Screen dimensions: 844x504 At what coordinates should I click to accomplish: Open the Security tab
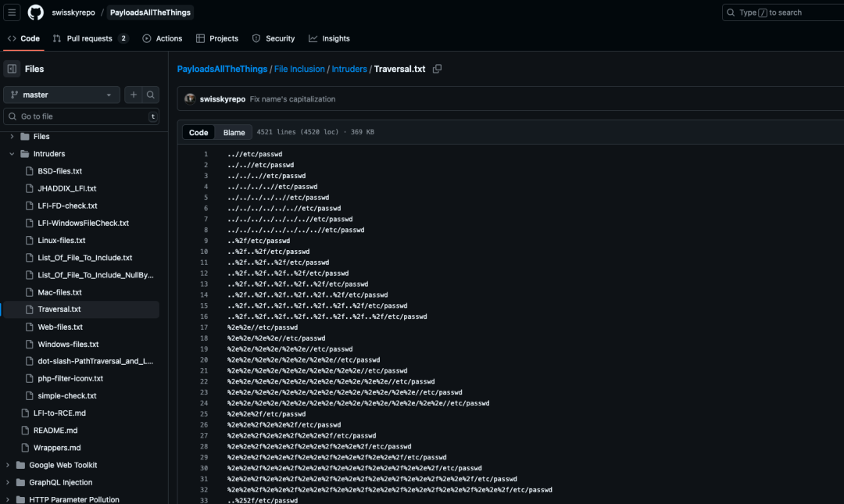coord(274,39)
